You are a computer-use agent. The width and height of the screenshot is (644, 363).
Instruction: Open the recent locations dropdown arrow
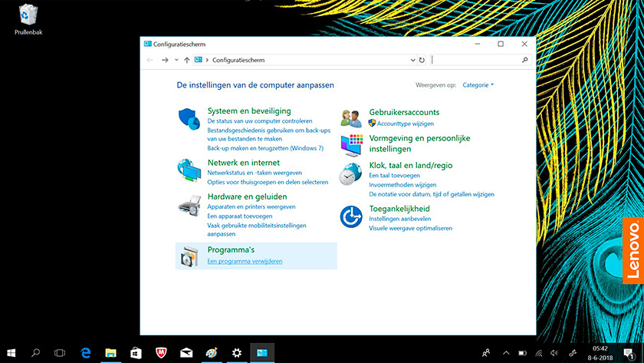(176, 60)
